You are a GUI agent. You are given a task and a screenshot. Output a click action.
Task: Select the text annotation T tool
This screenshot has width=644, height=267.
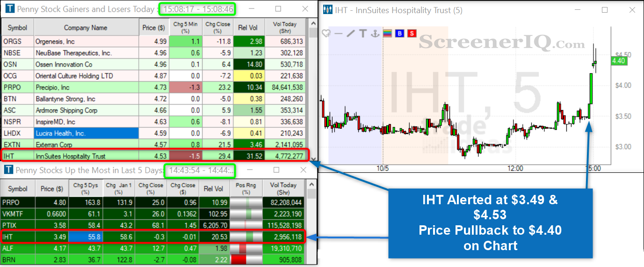pyautogui.click(x=362, y=33)
